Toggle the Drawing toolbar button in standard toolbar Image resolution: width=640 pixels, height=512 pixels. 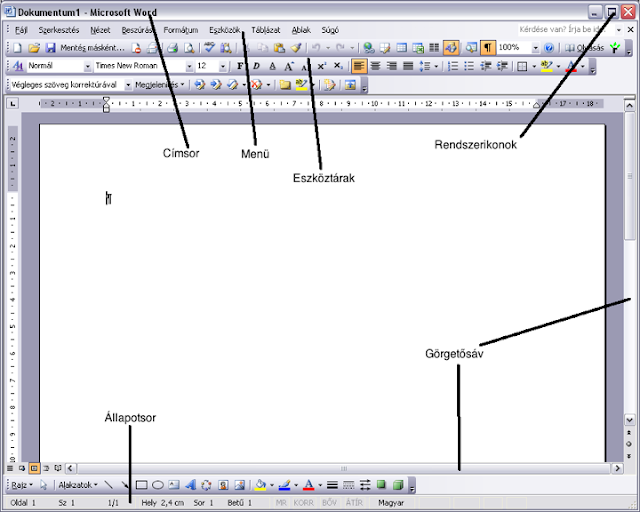[451, 48]
